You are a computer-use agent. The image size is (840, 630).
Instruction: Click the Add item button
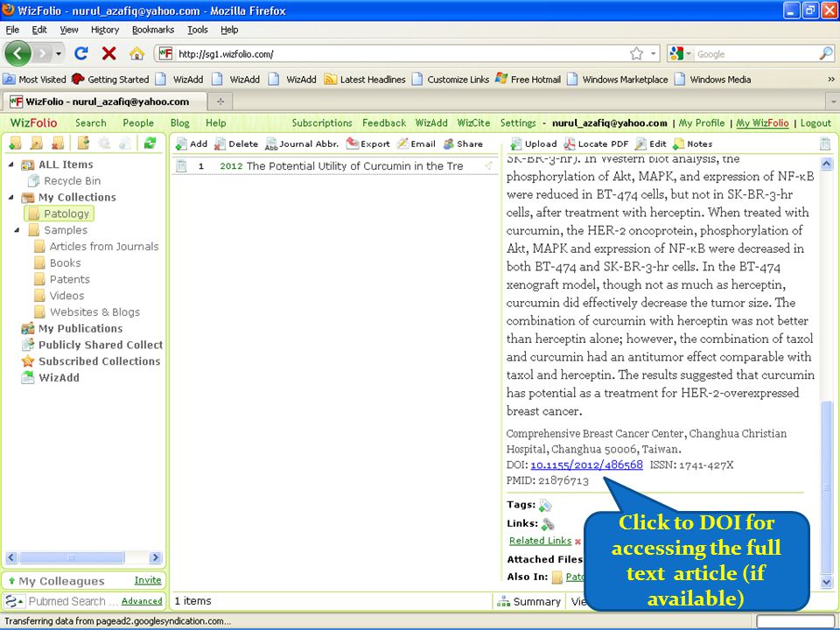(x=192, y=143)
